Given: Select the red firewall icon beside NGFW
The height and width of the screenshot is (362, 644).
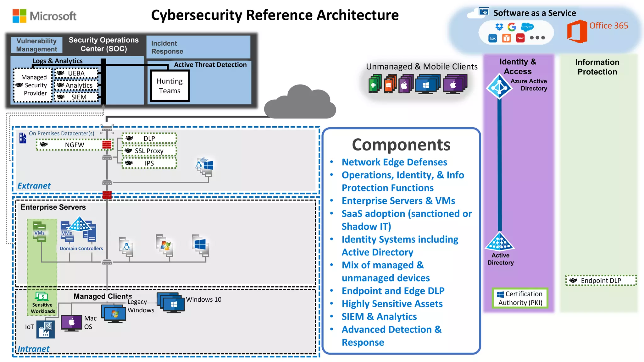Looking at the screenshot, I should 107,145.
